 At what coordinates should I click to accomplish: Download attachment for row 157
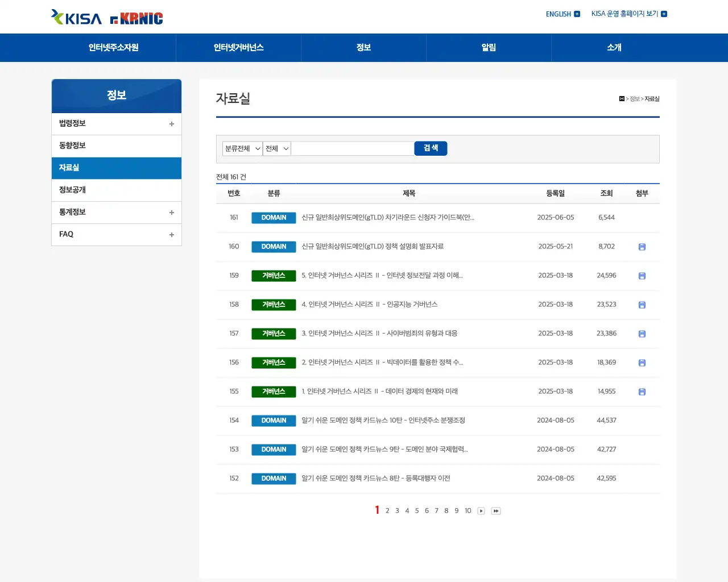pyautogui.click(x=642, y=334)
